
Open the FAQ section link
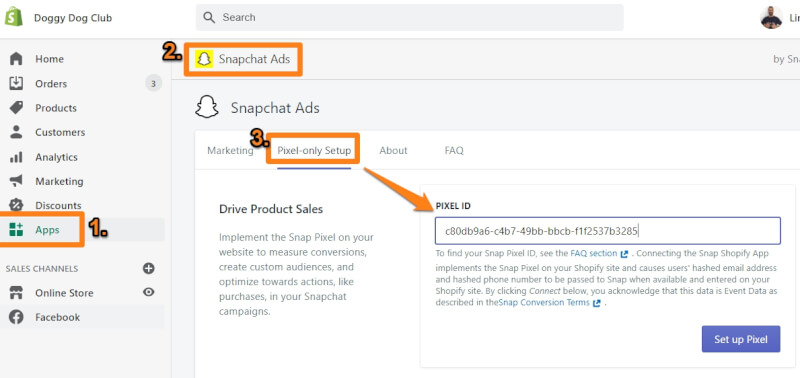pos(593,253)
